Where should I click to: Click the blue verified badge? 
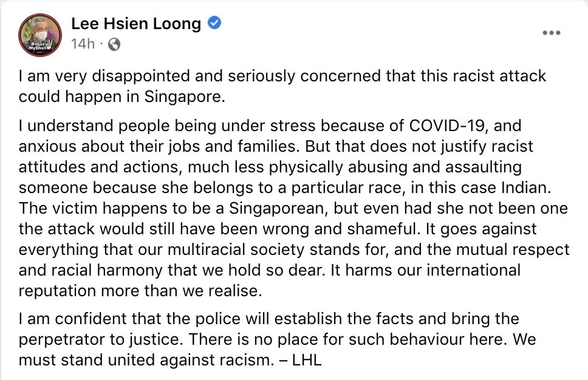[x=214, y=23]
